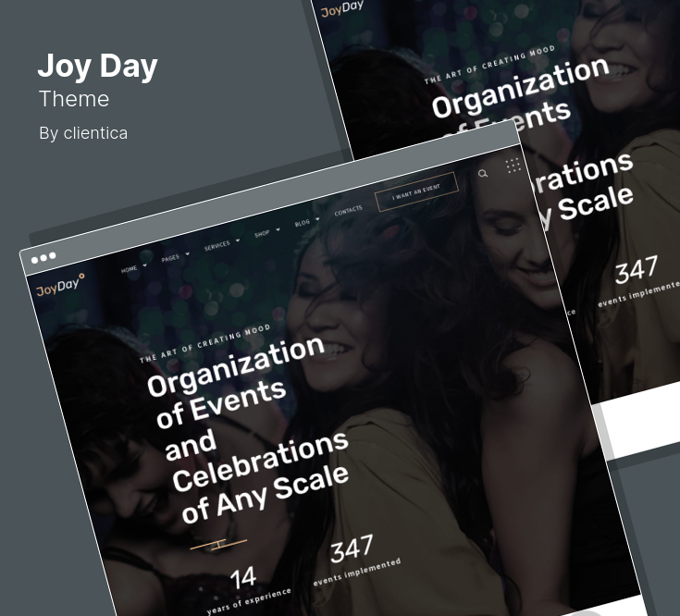
Task: Click the '347' counter in front window
Action: tap(352, 548)
